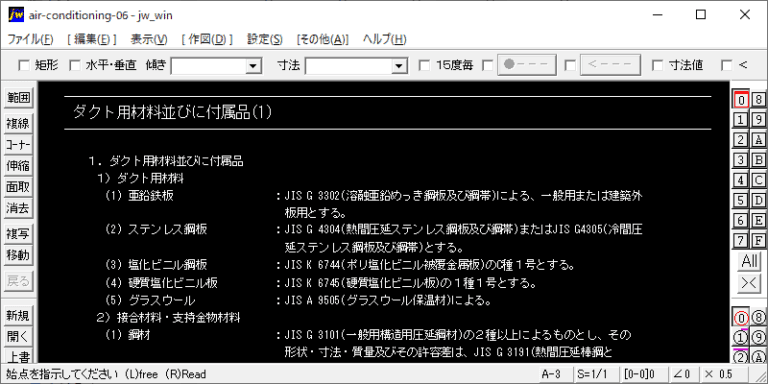Select circled layer group 1
Viewport: 768px width, 384px height.
[741, 337]
